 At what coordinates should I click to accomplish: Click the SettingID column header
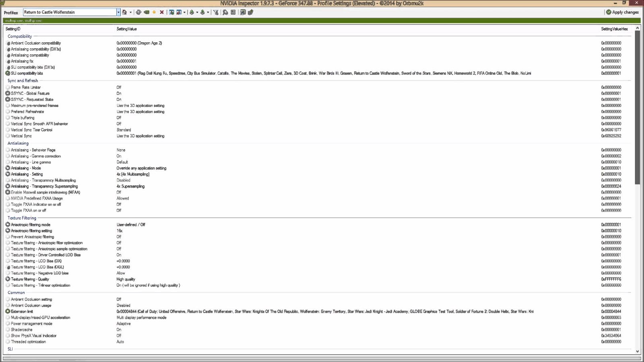[13, 29]
